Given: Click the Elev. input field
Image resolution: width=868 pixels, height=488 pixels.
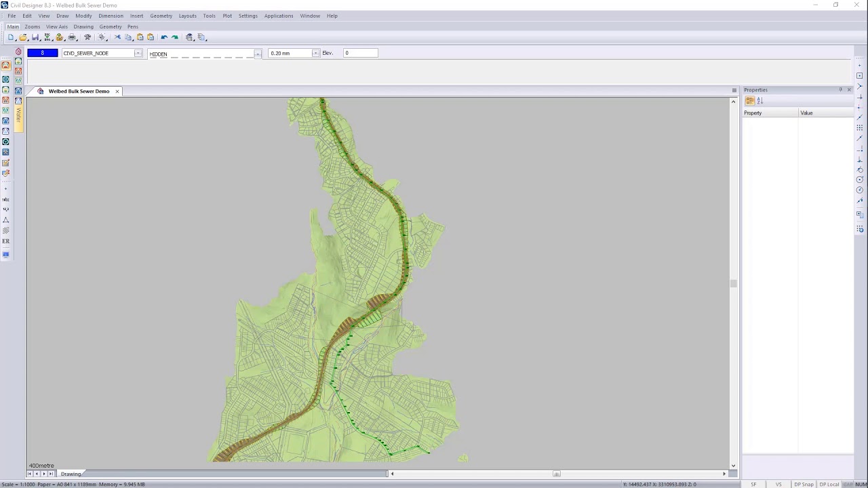Looking at the screenshot, I should [360, 53].
